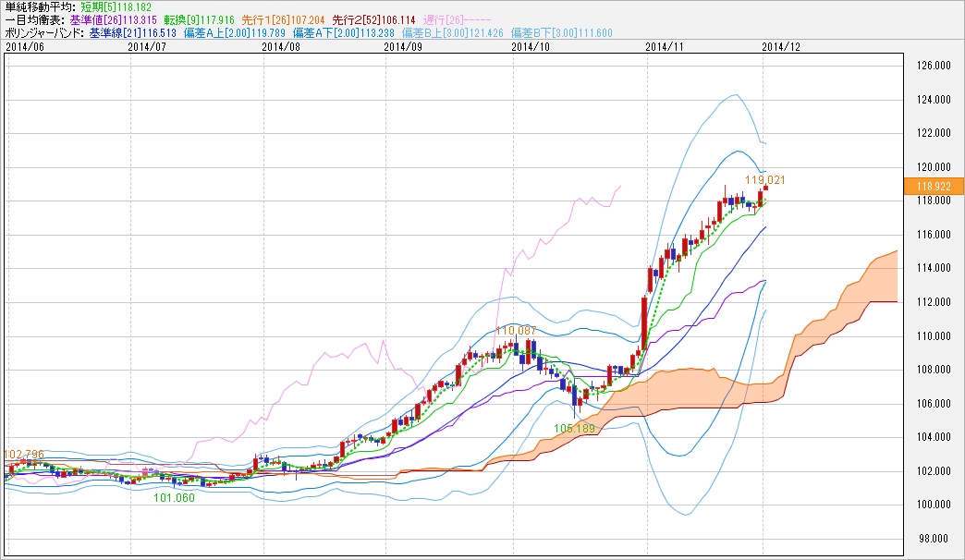Select the 110.087 peak price annotation
965x560 pixels.
coord(516,330)
